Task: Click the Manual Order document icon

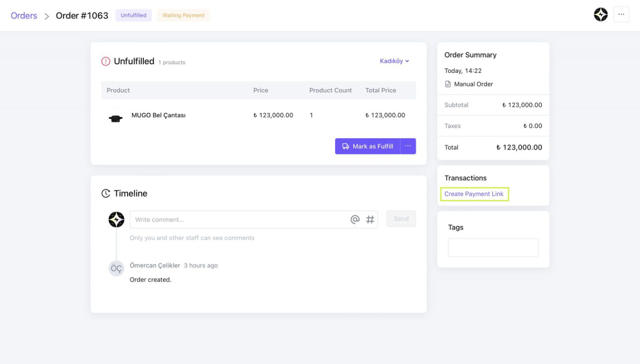Action: pos(448,84)
